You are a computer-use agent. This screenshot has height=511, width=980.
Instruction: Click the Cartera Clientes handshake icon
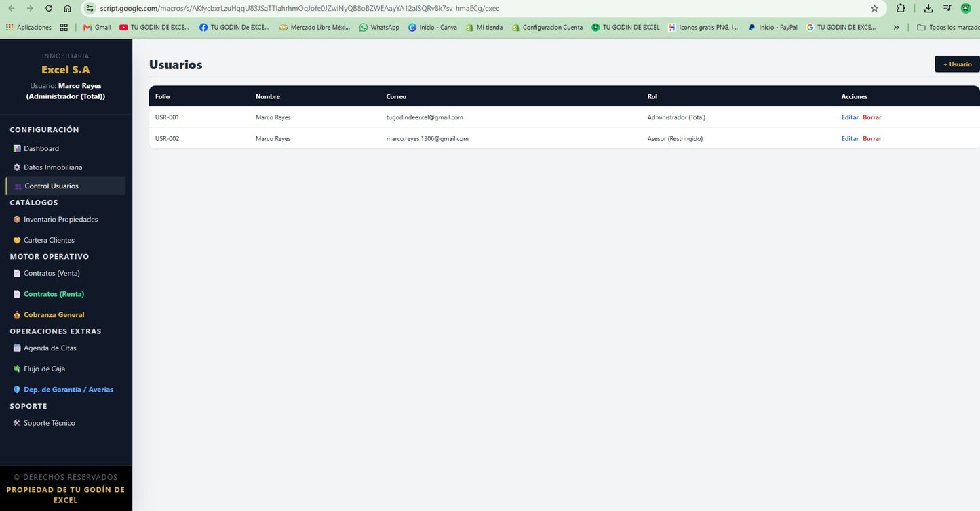(17, 240)
